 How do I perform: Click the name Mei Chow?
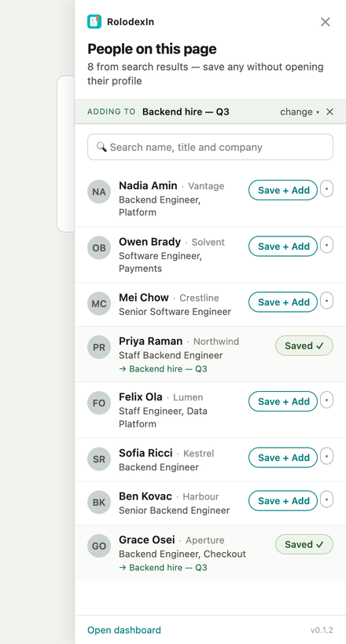tap(144, 298)
